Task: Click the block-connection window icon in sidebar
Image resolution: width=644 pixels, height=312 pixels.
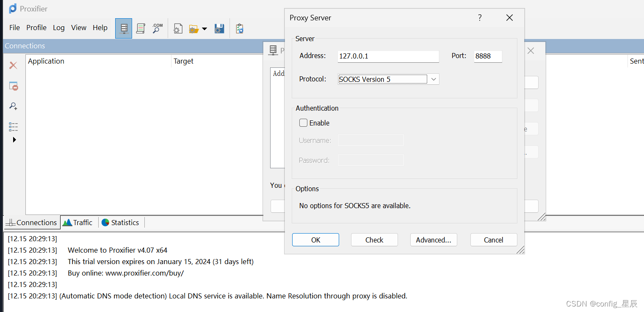Action: coord(14,86)
